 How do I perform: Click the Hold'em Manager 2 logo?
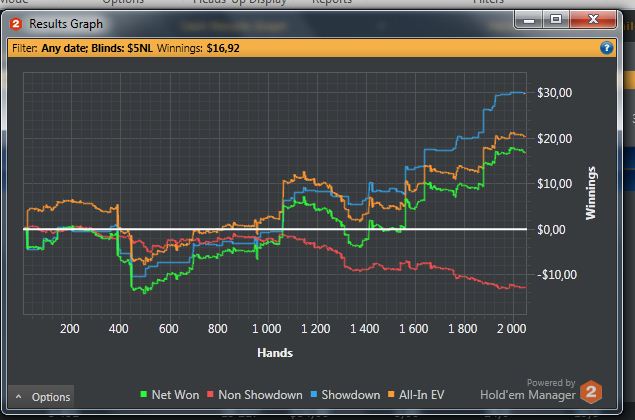(591, 392)
